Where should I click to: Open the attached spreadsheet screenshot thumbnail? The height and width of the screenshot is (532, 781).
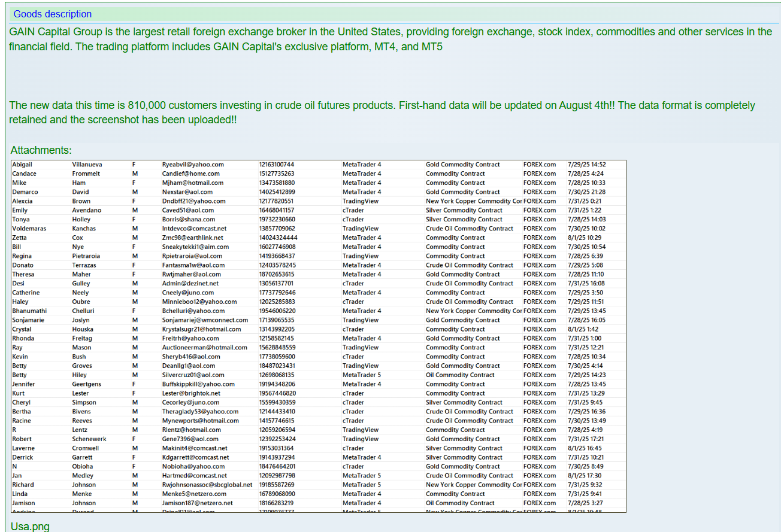point(319,336)
